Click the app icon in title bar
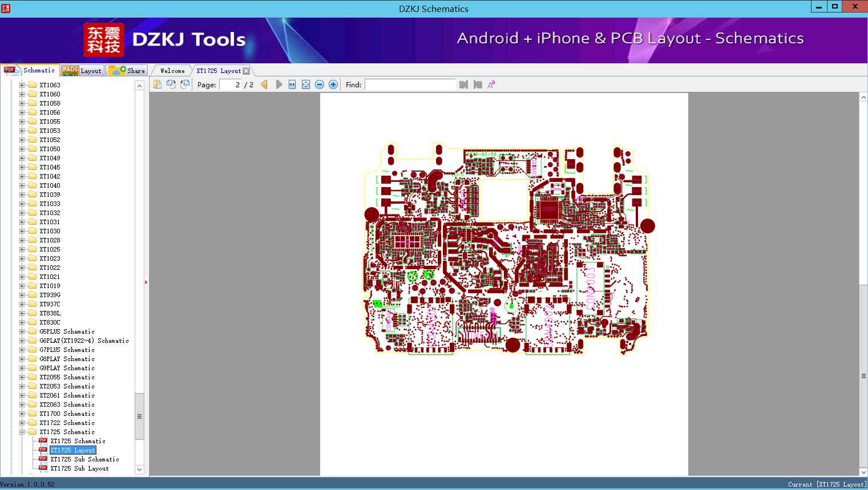This screenshot has width=868, height=490. [6, 8]
